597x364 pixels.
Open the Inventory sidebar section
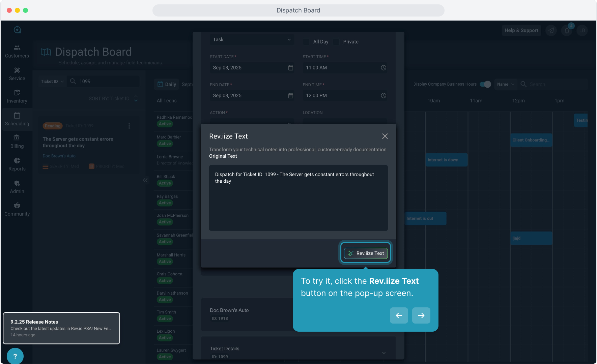point(17,96)
